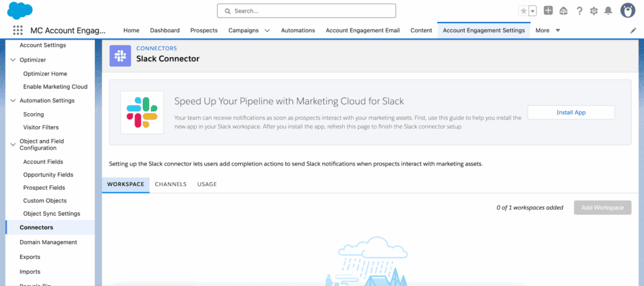Viewport: 644px width, 286px height.
Task: Open the More navigation dropdown
Action: pyautogui.click(x=548, y=30)
